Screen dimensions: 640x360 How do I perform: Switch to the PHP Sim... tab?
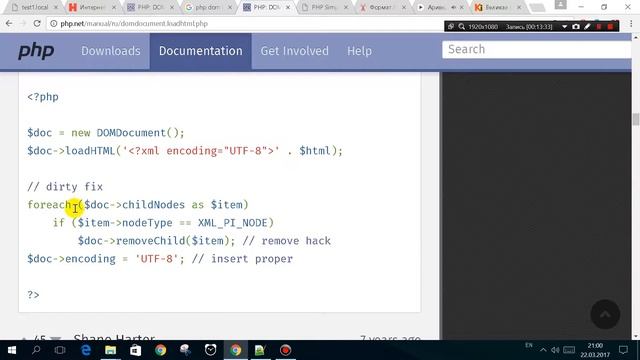(324, 7)
